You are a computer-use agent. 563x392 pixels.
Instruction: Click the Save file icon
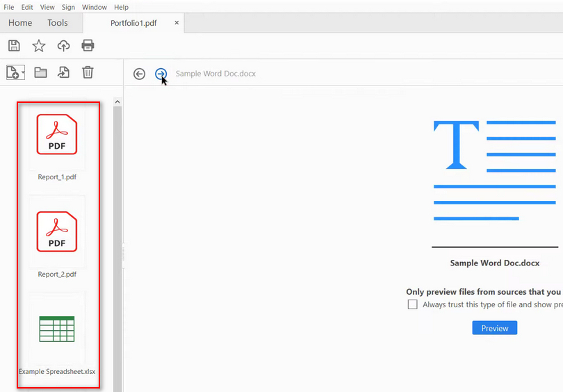(x=14, y=46)
